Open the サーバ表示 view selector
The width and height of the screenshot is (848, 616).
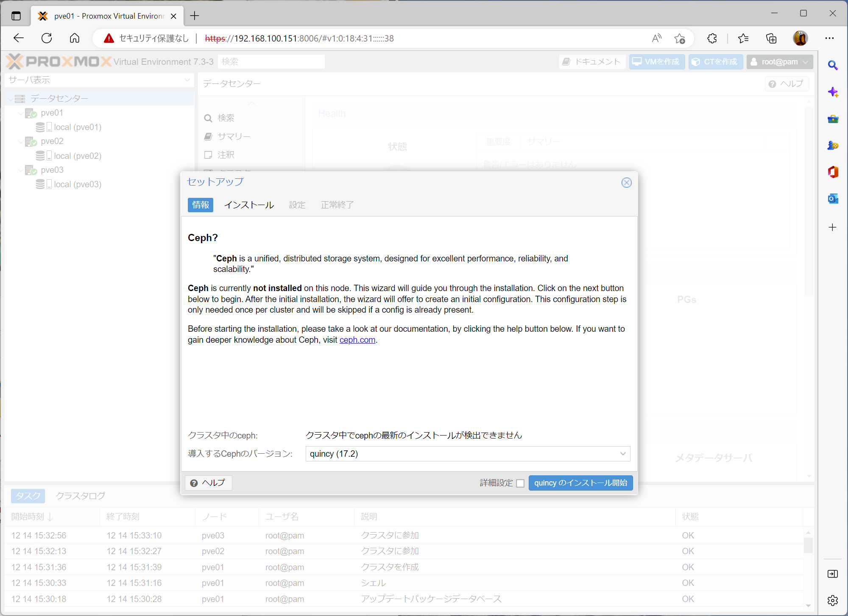click(x=99, y=80)
